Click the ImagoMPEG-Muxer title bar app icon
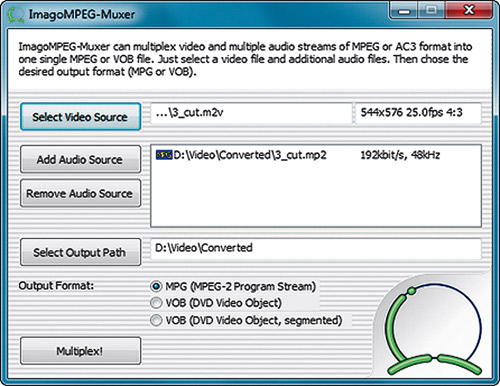 16,15
